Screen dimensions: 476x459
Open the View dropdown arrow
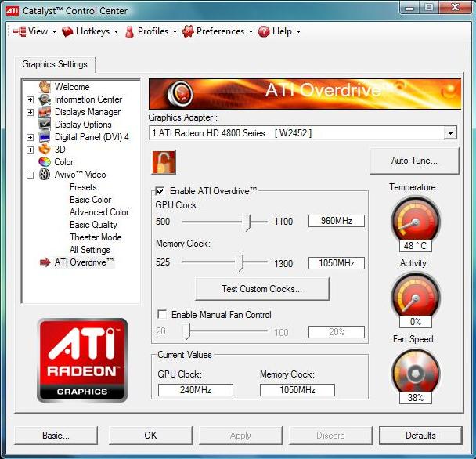54,31
